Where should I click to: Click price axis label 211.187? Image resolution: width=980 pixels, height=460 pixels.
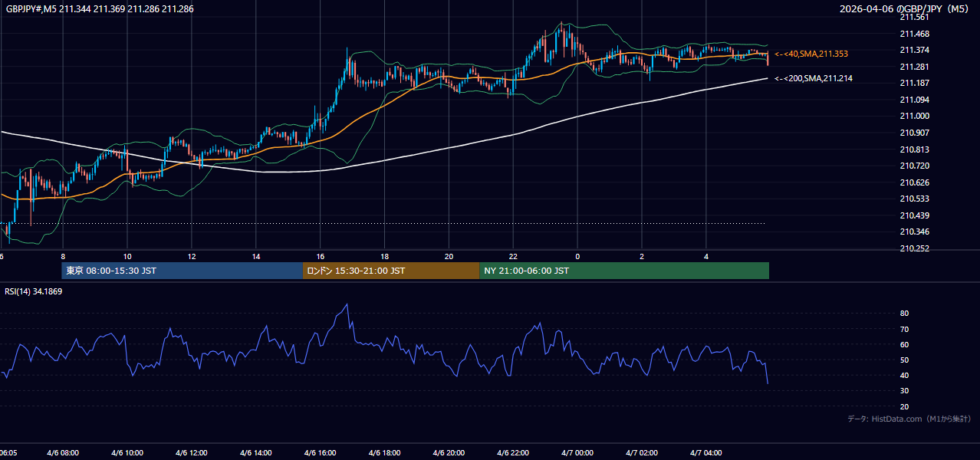(x=914, y=83)
